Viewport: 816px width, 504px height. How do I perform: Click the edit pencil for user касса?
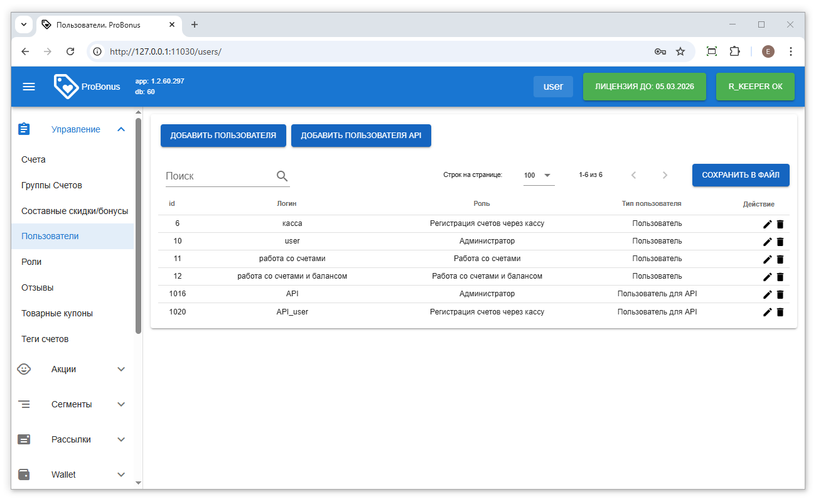pos(767,224)
